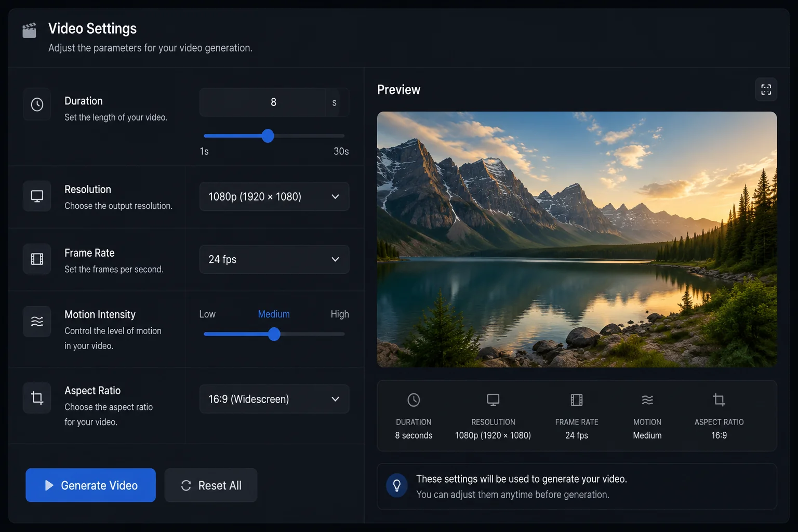Click the waves icon above MOTION summary

(647, 400)
